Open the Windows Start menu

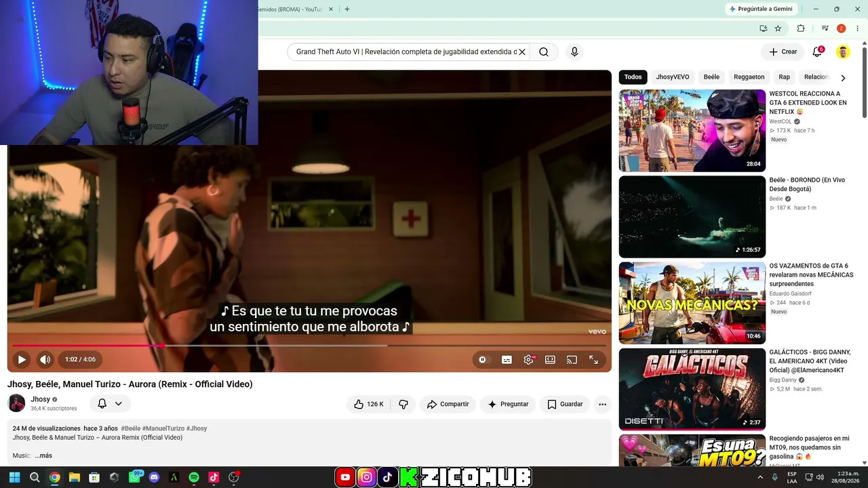(14, 477)
